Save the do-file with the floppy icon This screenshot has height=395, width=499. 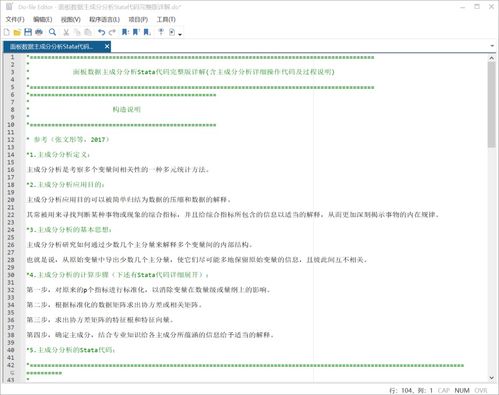point(28,32)
